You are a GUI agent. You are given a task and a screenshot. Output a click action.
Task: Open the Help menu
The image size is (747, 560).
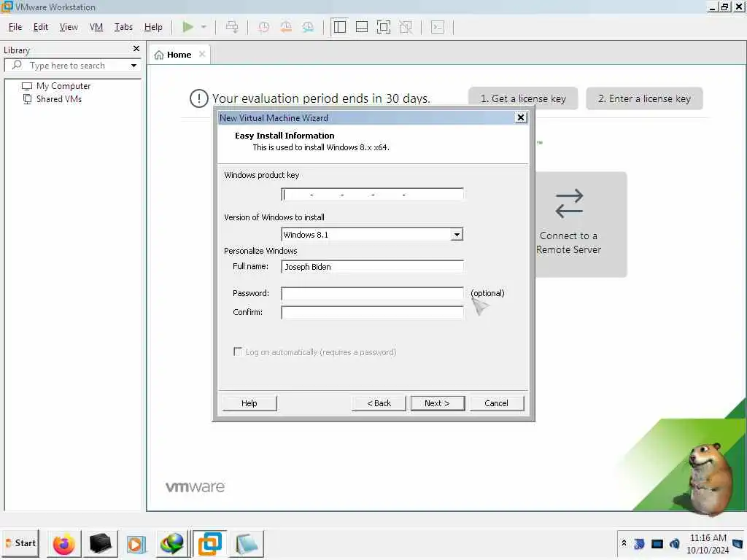tap(153, 27)
